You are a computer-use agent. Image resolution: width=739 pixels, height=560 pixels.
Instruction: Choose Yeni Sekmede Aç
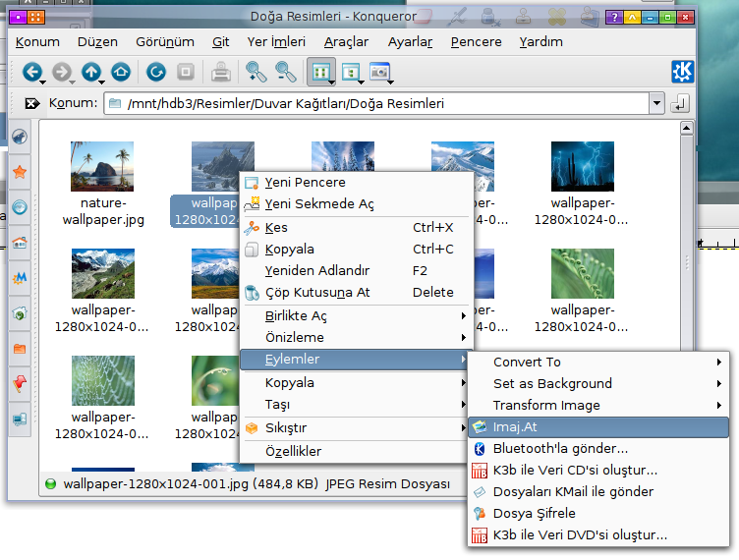[x=356, y=204]
